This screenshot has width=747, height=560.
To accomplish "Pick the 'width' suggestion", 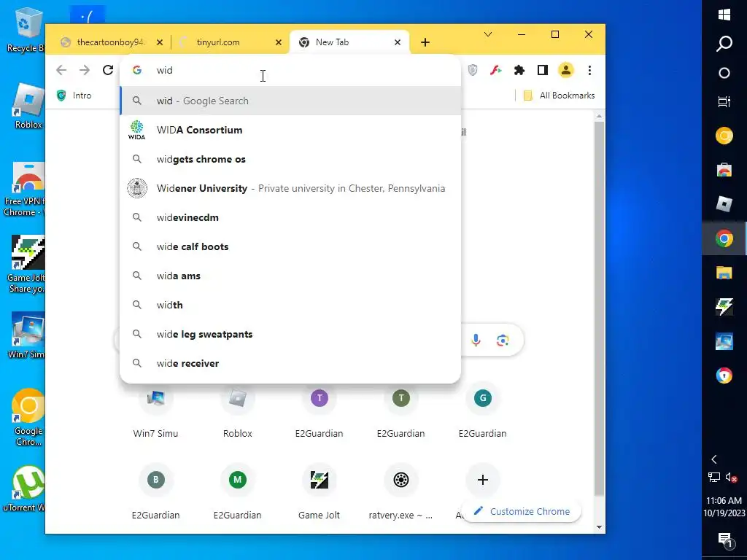I will [x=290, y=305].
